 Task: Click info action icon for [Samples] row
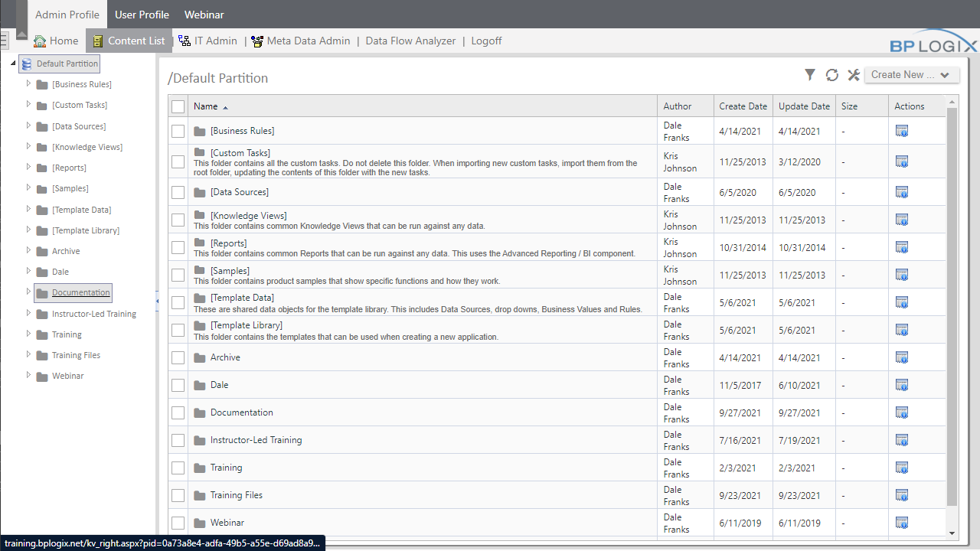coord(902,275)
